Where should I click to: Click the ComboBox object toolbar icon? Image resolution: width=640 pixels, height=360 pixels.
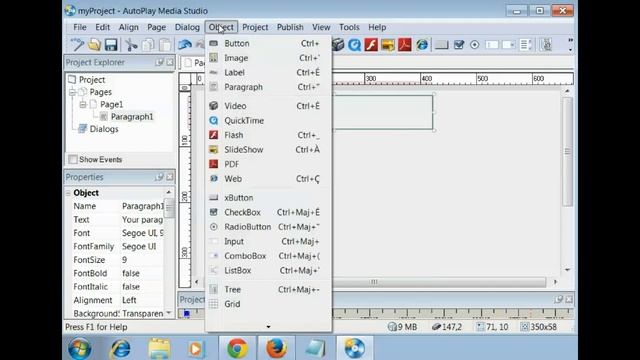pyautogui.click(x=508, y=44)
